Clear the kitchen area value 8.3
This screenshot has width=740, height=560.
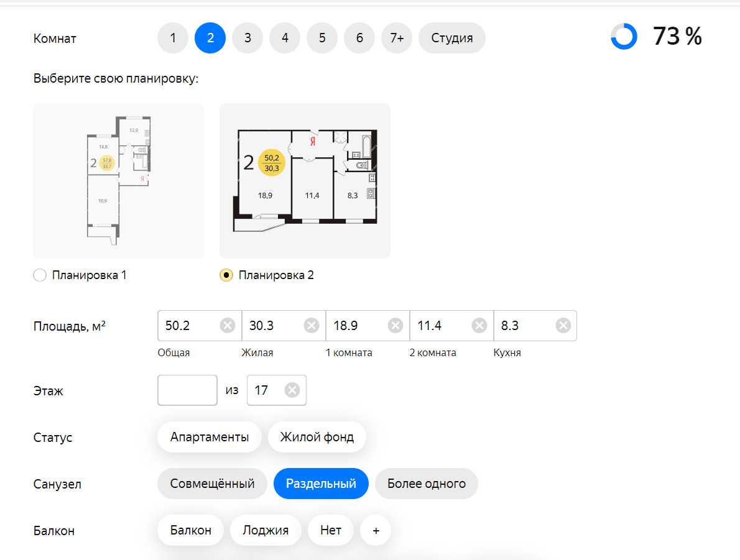[563, 326]
